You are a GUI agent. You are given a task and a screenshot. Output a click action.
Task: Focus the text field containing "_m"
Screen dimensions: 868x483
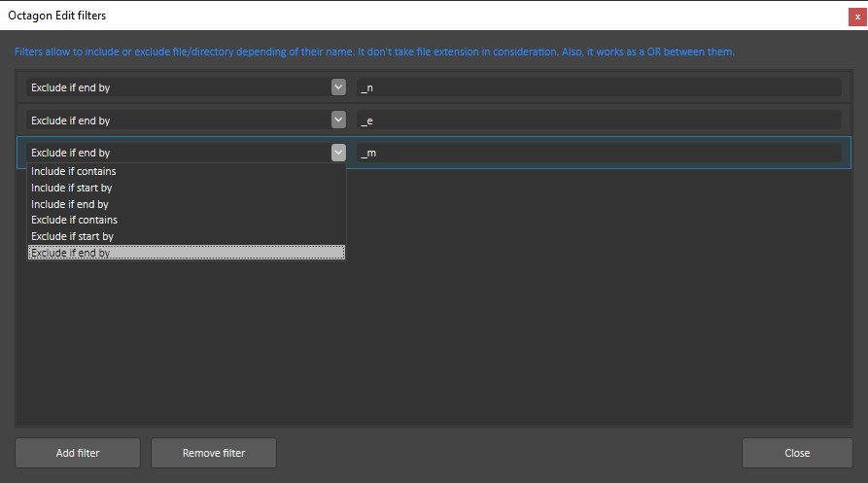point(598,153)
